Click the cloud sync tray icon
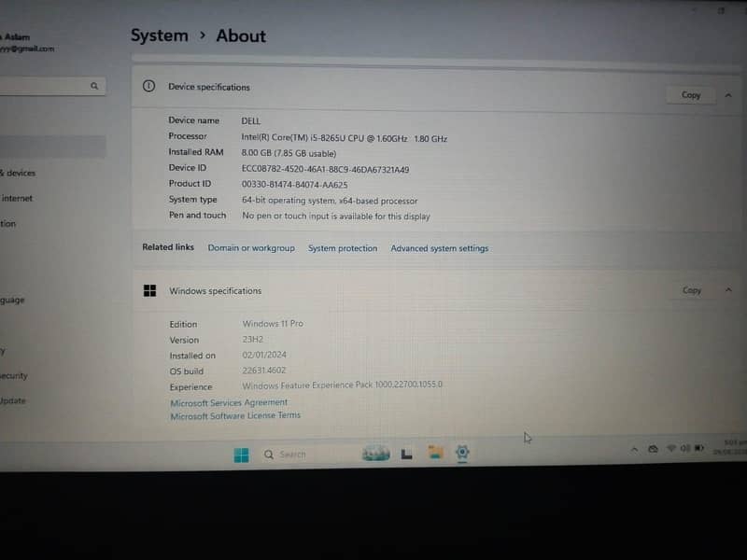The image size is (747, 560). pyautogui.click(x=653, y=449)
